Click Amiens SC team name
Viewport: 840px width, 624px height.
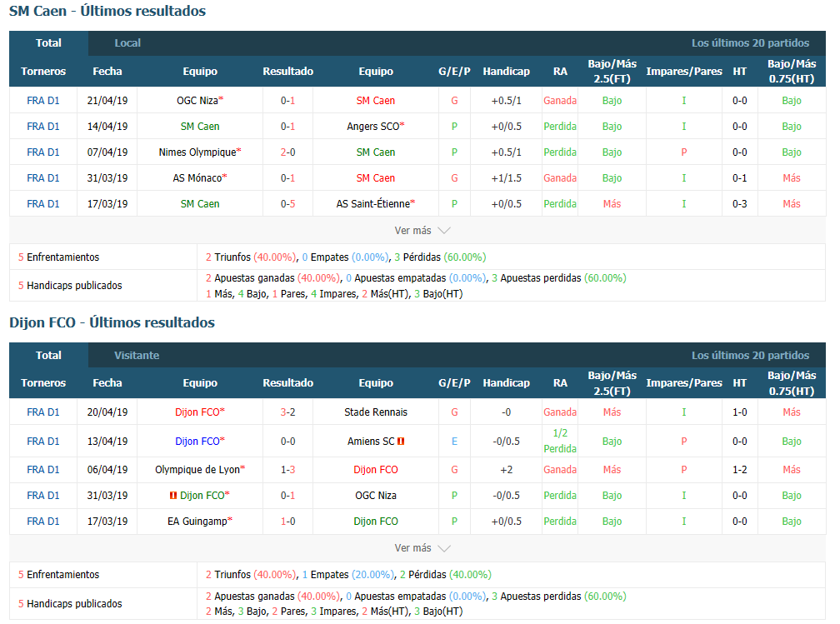point(371,442)
